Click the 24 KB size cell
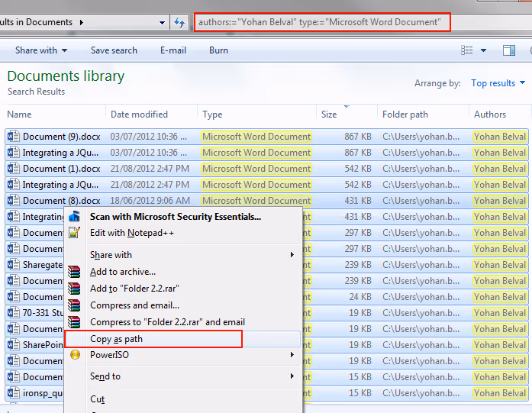 pos(360,297)
